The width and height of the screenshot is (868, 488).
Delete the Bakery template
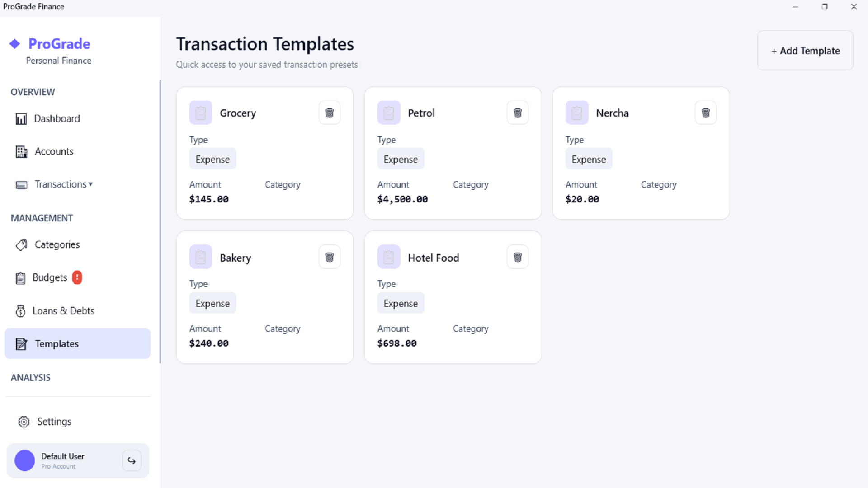tap(330, 257)
